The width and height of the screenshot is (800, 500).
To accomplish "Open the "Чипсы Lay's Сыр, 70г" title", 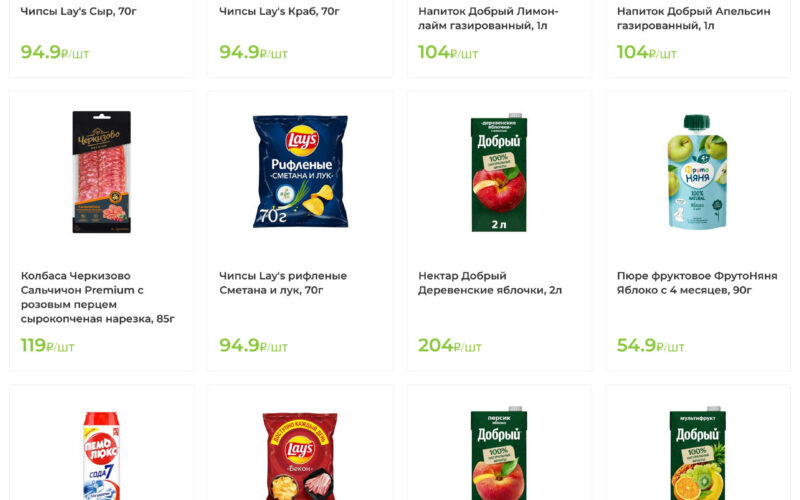I will click(x=79, y=12).
